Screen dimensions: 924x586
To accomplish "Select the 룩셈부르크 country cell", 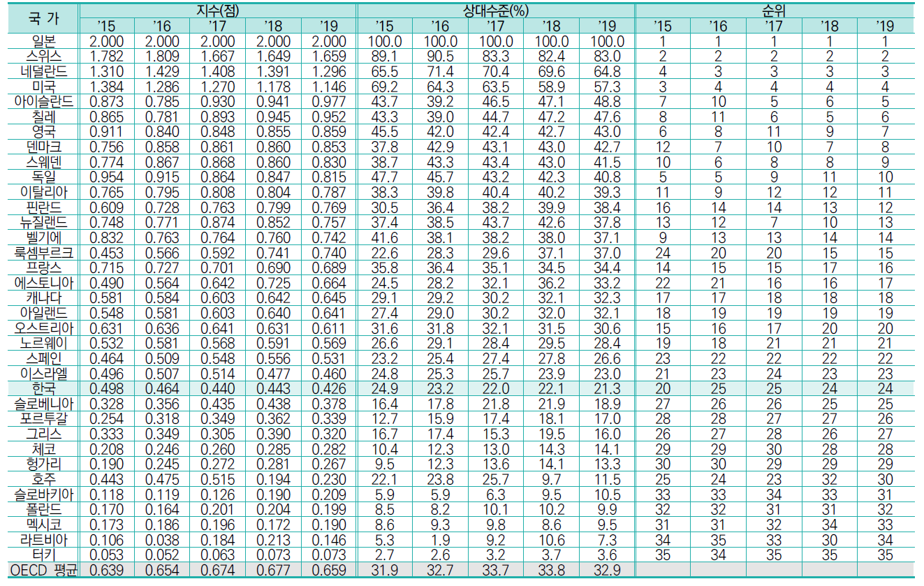I will point(43,253).
